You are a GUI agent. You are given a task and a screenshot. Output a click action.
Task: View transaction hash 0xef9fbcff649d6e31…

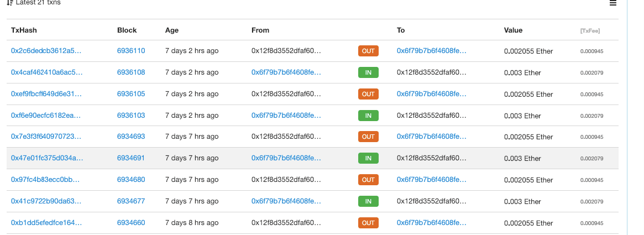(x=46, y=94)
